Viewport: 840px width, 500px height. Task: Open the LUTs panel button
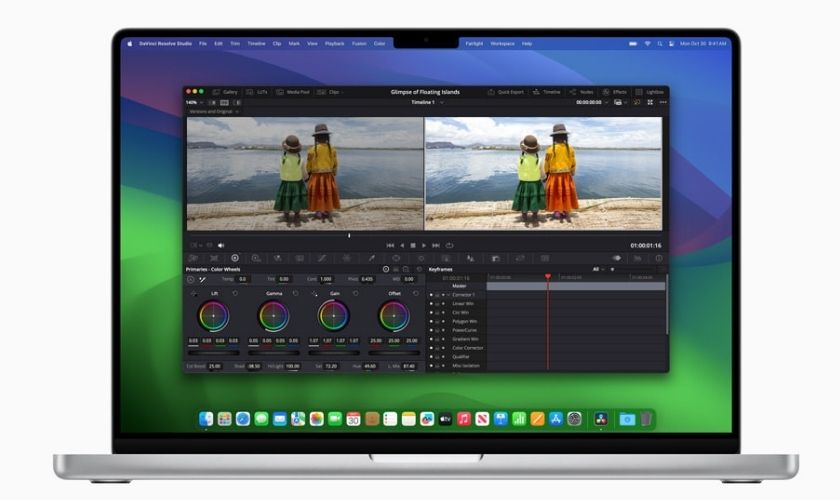(x=257, y=92)
